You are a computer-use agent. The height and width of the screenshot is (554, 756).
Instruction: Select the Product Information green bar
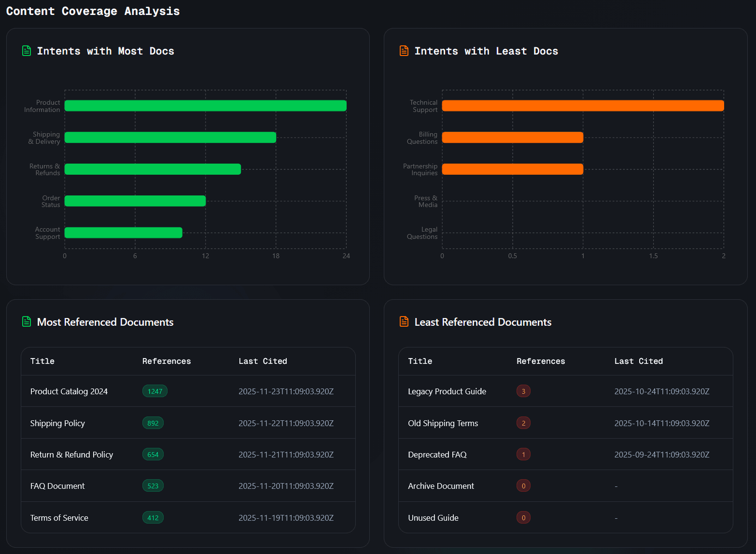coord(205,106)
